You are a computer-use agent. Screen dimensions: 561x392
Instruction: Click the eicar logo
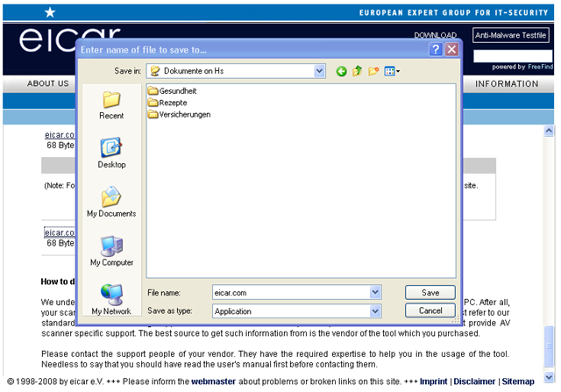(x=70, y=39)
